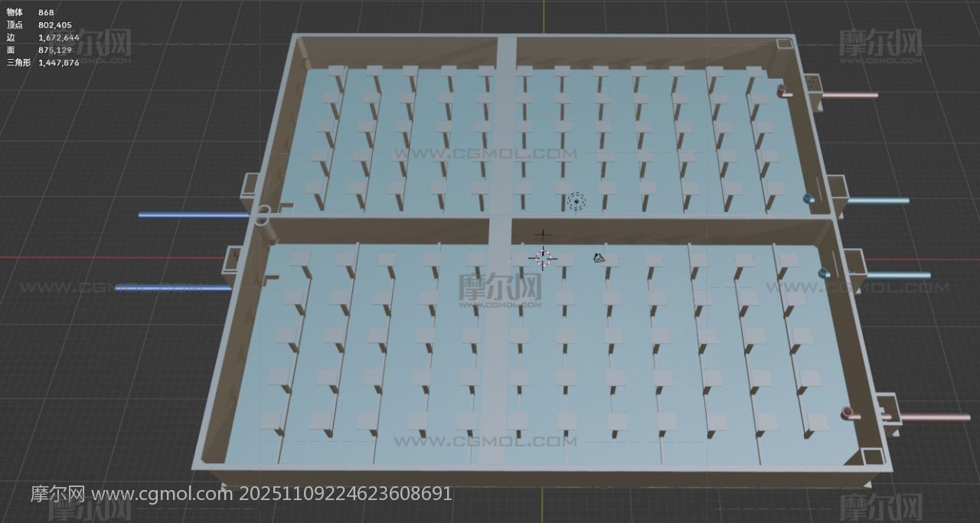
Task: Click the 顶点 802,405 vertex statistic
Action: (x=39, y=25)
